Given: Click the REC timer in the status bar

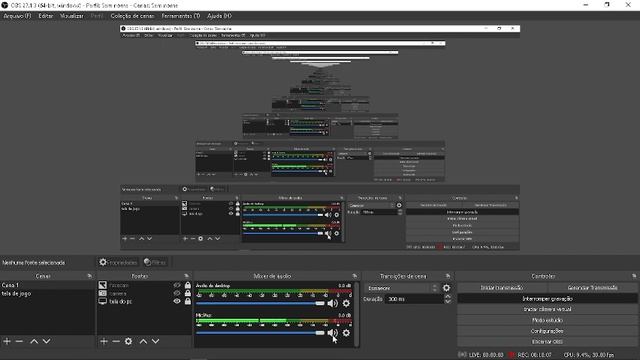Looking at the screenshot, I should (x=534, y=355).
